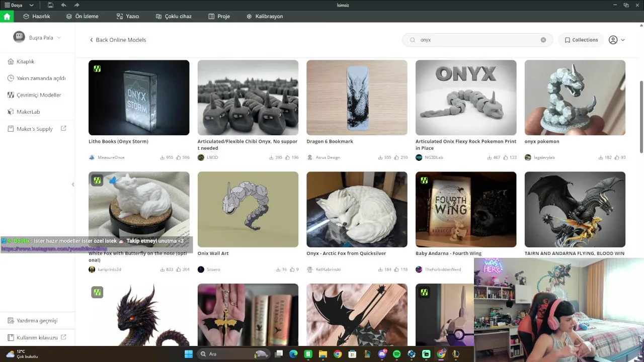Open Kullanım kılavuzu in the sidebar
The width and height of the screenshot is (644, 362).
point(34,337)
